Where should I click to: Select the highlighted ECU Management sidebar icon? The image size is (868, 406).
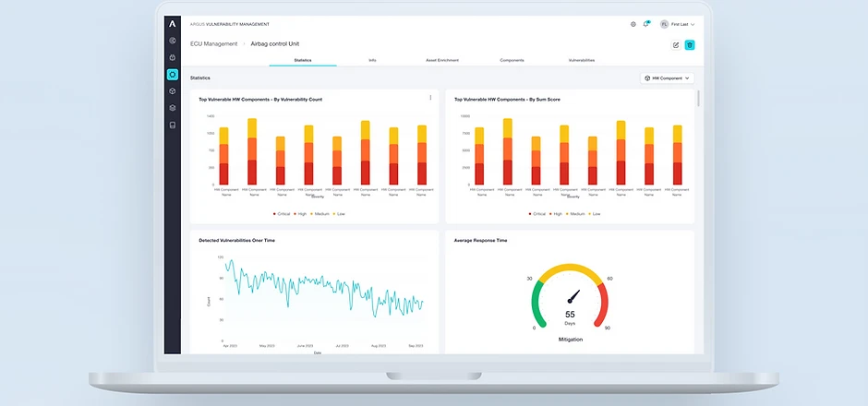(x=172, y=74)
